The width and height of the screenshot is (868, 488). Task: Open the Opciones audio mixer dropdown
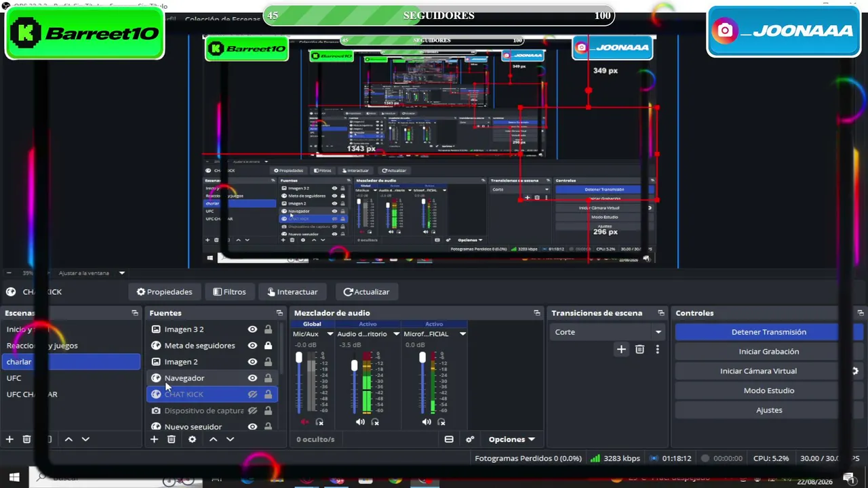coord(512,439)
